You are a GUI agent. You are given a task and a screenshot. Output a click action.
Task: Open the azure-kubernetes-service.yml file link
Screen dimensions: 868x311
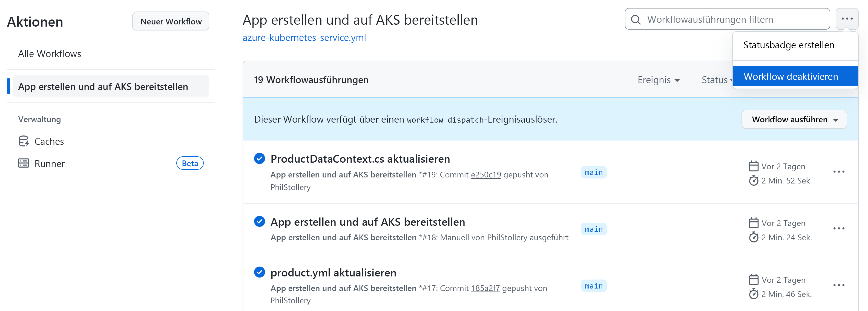304,38
